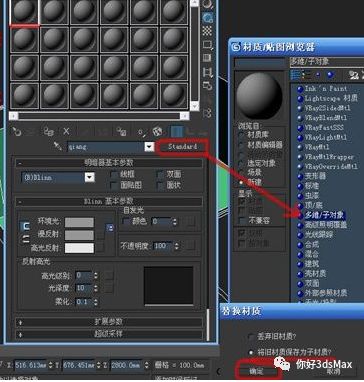
Task: Enable the 面状 faceted checkbox
Action: tap(161, 185)
